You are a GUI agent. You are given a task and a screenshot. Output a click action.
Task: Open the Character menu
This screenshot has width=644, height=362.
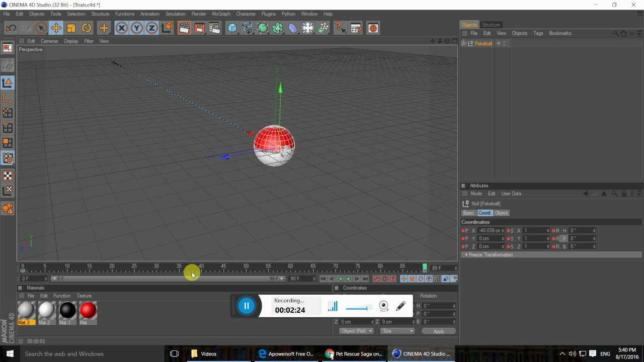tap(246, 14)
